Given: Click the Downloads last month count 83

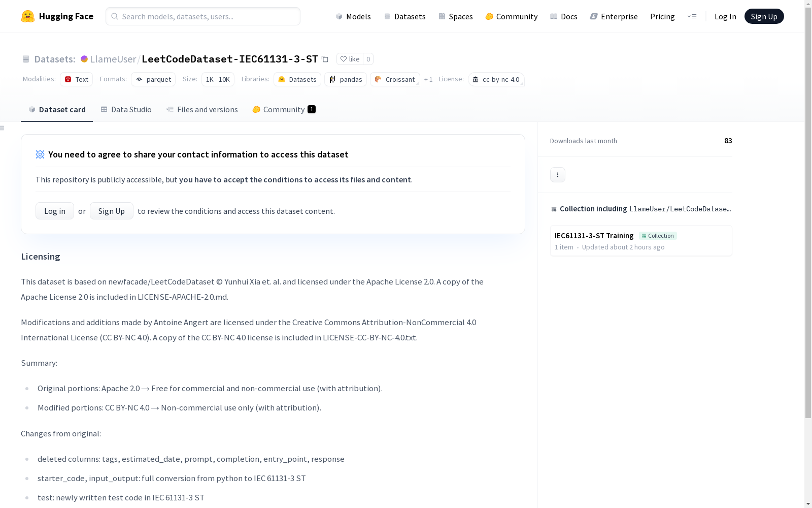Looking at the screenshot, I should [728, 141].
